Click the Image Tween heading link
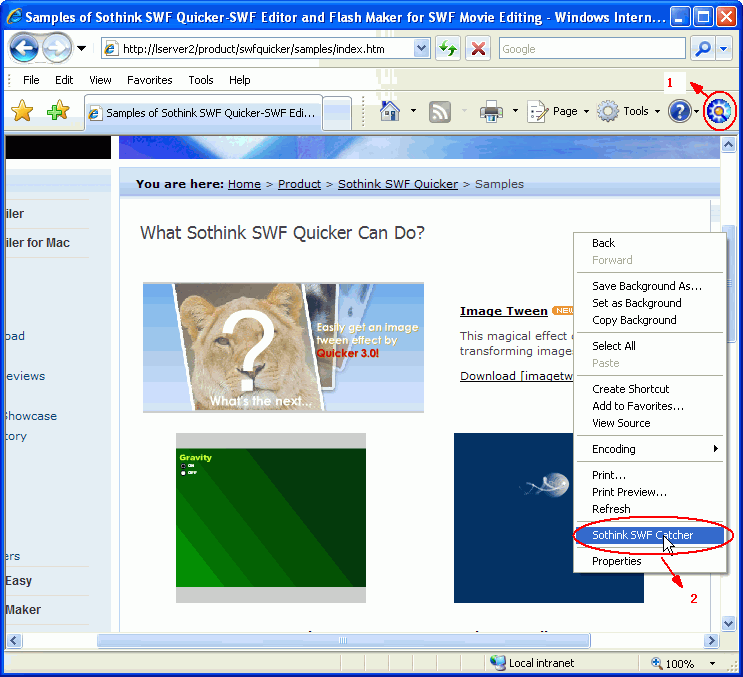743x677 pixels. [x=503, y=311]
